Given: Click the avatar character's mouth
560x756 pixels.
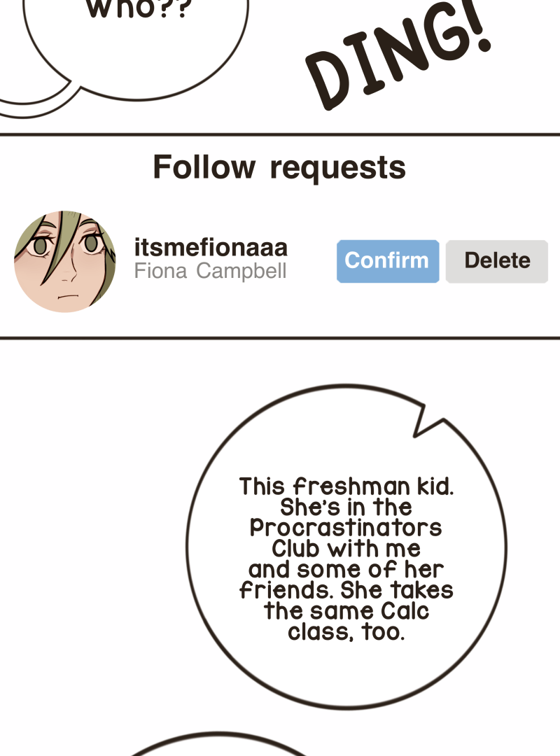Looking at the screenshot, I should tap(67, 297).
